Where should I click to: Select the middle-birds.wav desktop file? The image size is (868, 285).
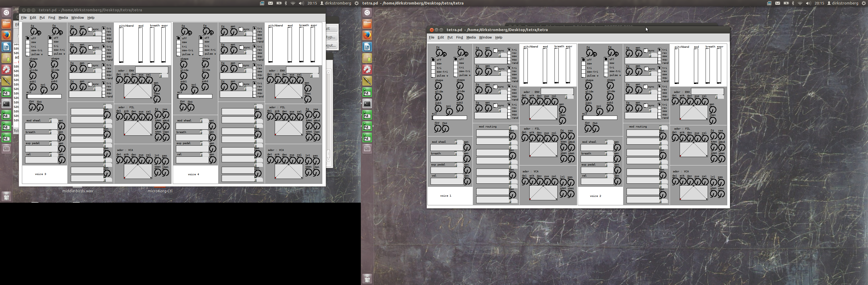click(77, 191)
